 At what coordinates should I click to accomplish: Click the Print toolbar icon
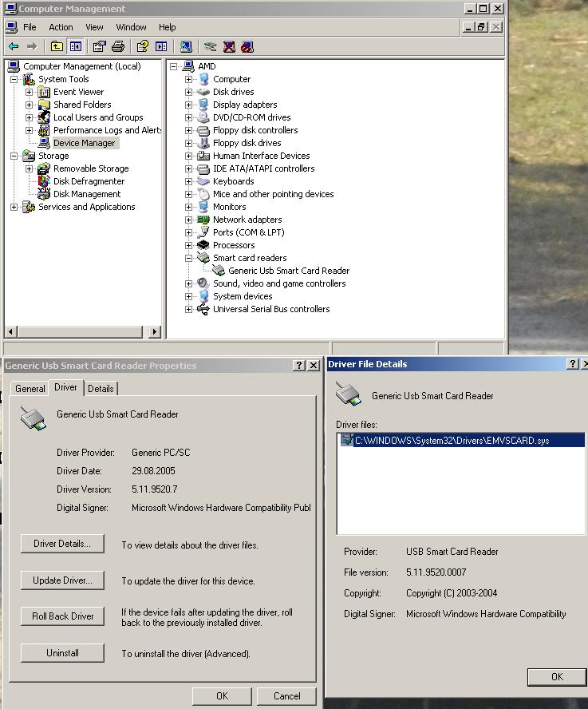(118, 46)
